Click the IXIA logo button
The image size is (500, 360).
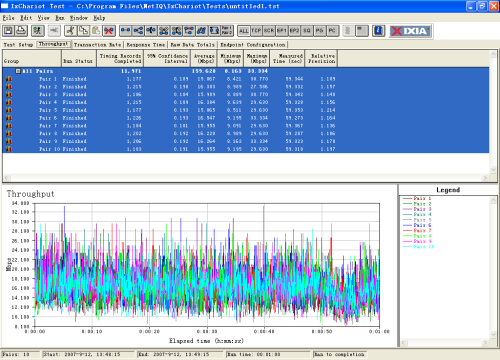pyautogui.click(x=410, y=31)
